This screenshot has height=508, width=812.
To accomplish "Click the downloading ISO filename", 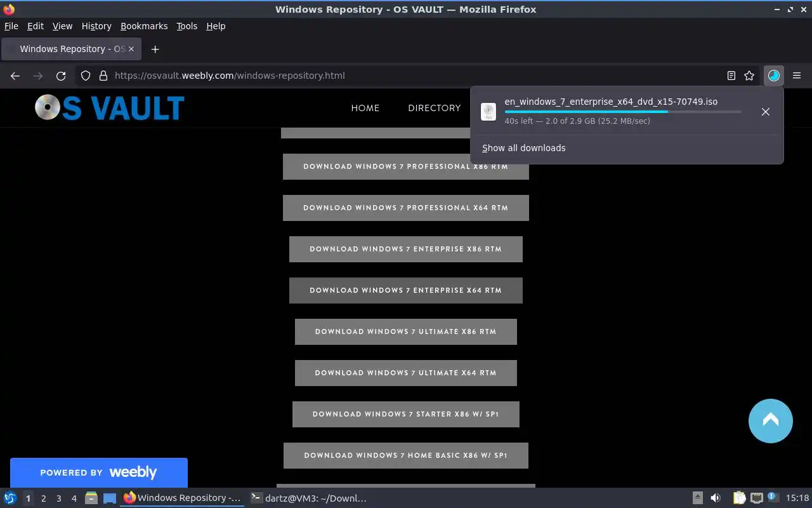I will 611,102.
